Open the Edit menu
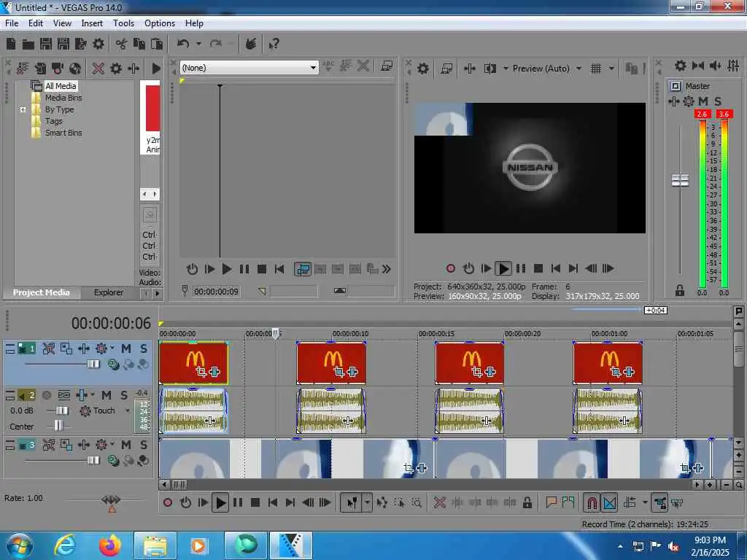Image resolution: width=747 pixels, height=560 pixels. pyautogui.click(x=36, y=23)
